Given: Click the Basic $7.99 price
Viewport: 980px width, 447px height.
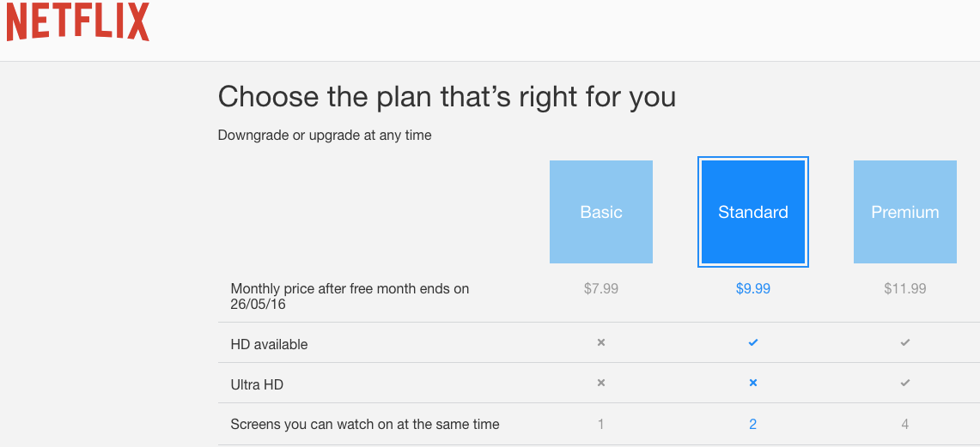Looking at the screenshot, I should 601,288.
